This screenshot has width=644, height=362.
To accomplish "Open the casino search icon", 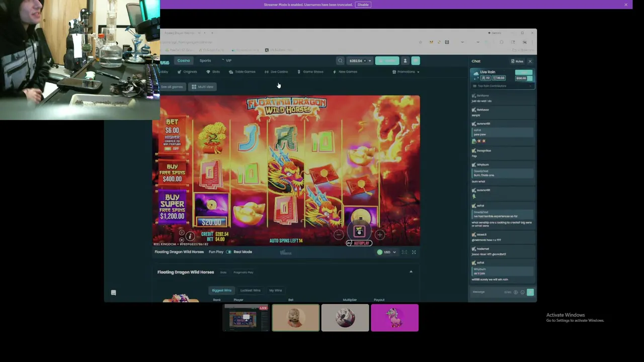I will (x=340, y=61).
